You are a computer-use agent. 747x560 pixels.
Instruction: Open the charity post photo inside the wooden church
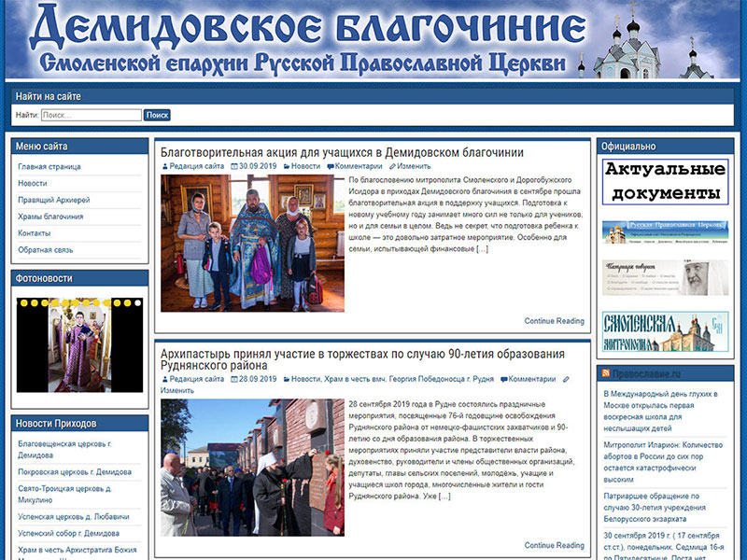[252, 244]
